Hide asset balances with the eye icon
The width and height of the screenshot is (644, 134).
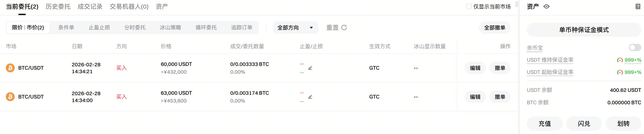point(546,6)
